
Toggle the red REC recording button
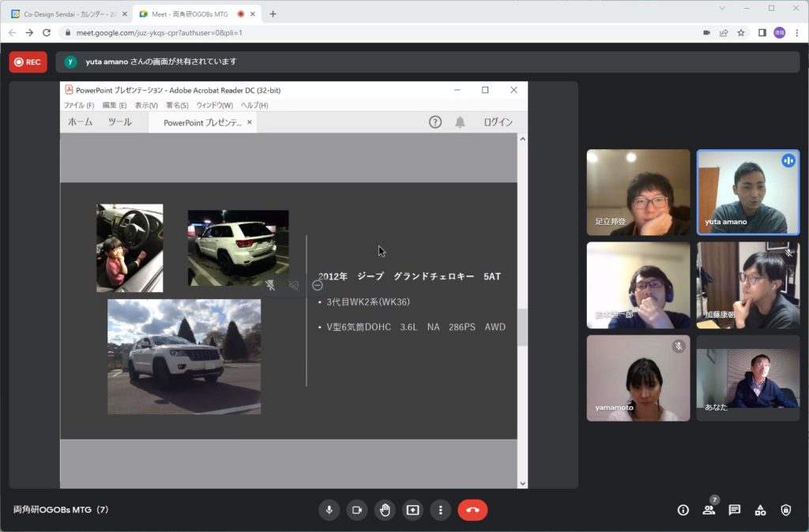(28, 62)
